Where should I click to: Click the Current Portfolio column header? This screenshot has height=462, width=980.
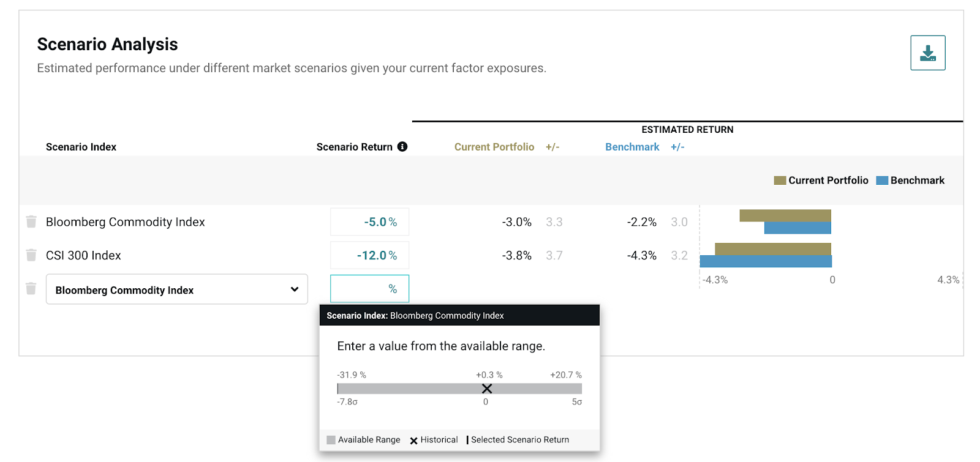click(x=494, y=147)
